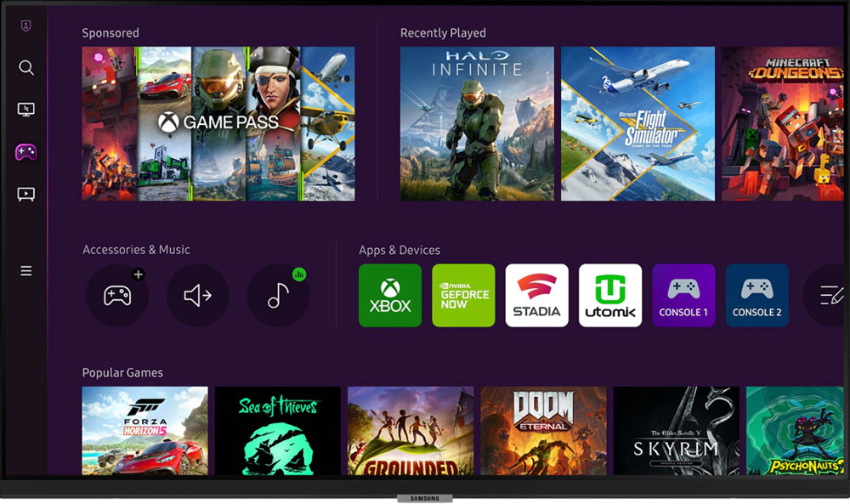Launch the Xbox app
The height and width of the screenshot is (504, 850).
[390, 296]
